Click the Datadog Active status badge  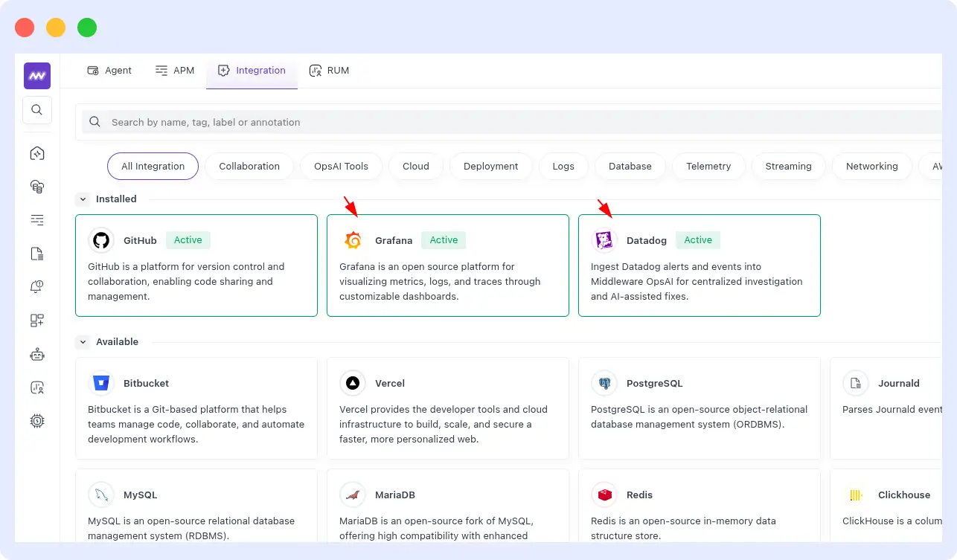[698, 240]
